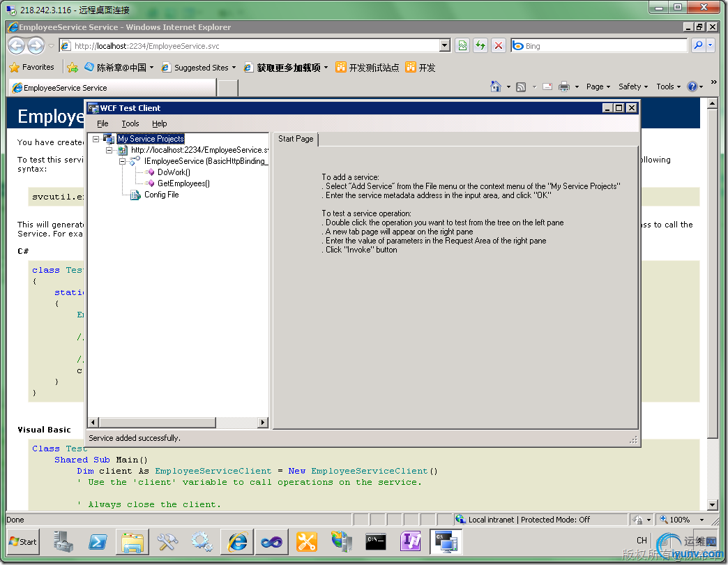
Task: Click the Local intranet Protected Mode status text
Action: click(x=529, y=520)
